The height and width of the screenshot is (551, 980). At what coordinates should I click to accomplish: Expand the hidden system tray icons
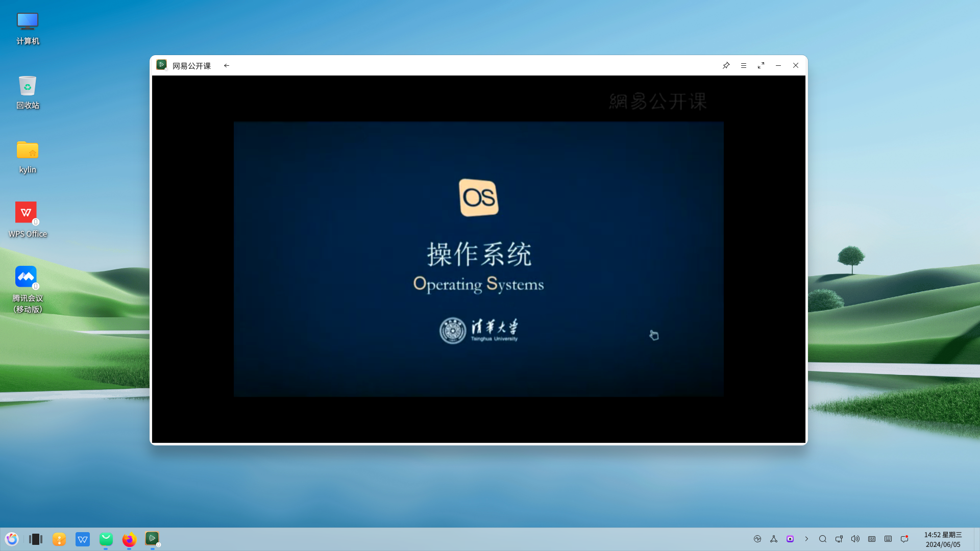click(806, 539)
